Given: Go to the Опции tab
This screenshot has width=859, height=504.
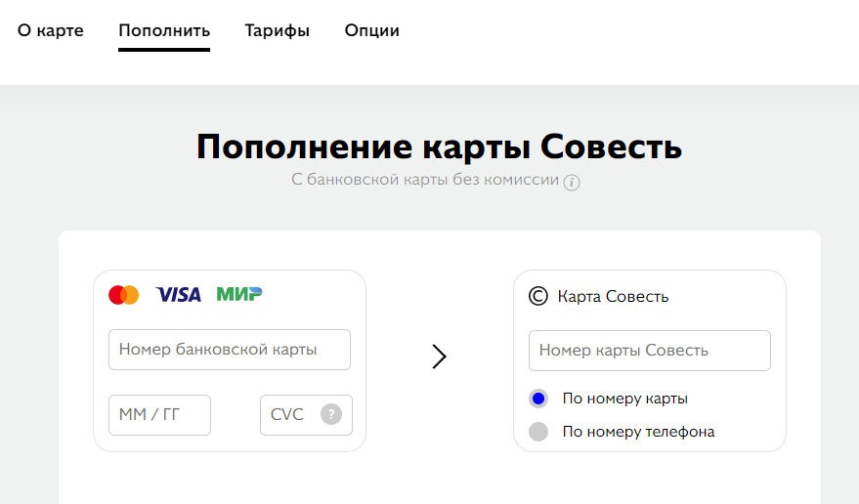Looking at the screenshot, I should [x=371, y=30].
